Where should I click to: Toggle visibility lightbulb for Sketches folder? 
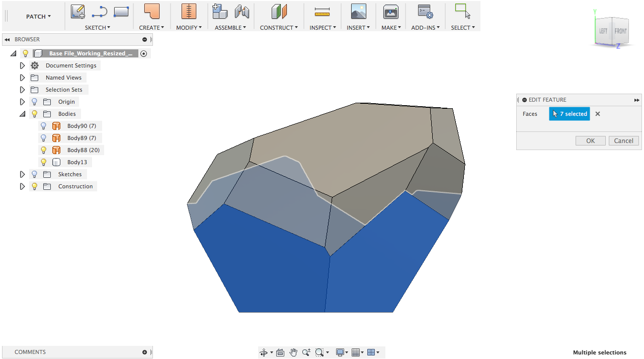tap(34, 174)
